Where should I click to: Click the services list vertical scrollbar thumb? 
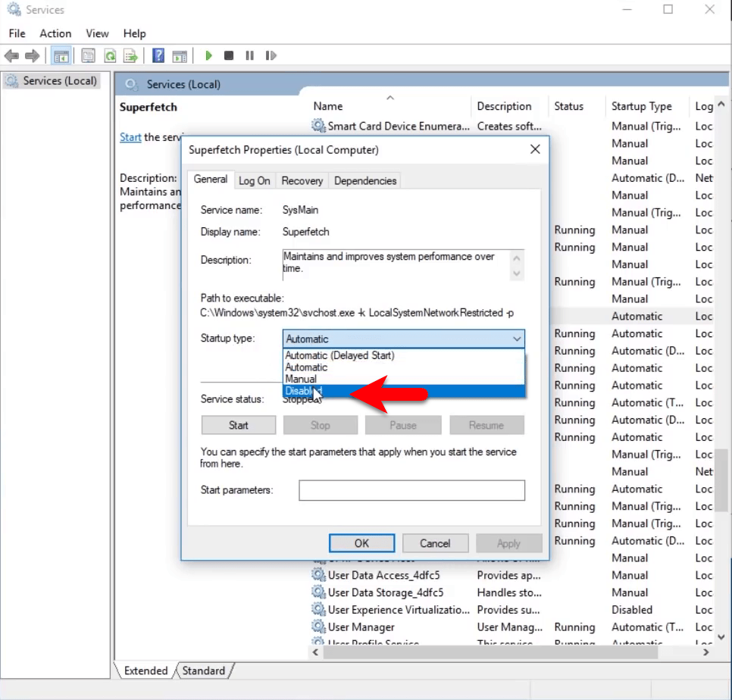[x=721, y=480]
